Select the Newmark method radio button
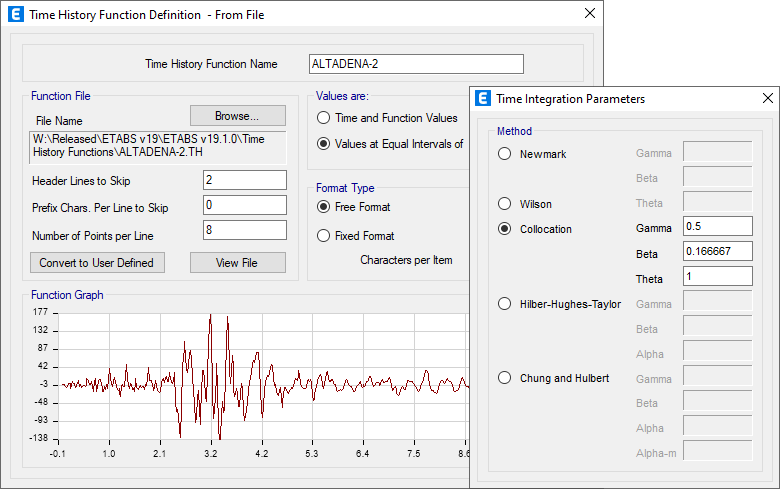Image resolution: width=780 pixels, height=489 pixels. tap(505, 154)
